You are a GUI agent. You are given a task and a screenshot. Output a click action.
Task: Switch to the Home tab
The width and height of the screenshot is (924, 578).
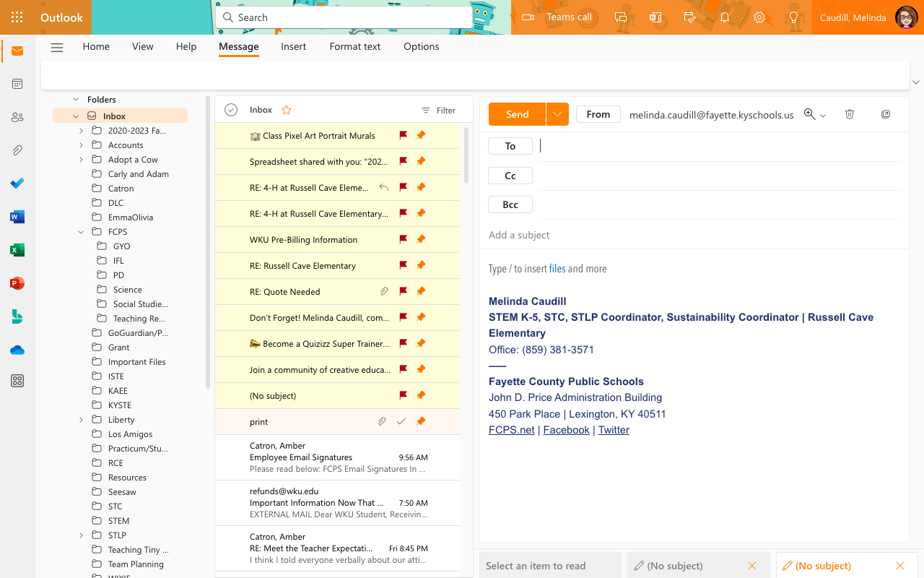coord(96,46)
